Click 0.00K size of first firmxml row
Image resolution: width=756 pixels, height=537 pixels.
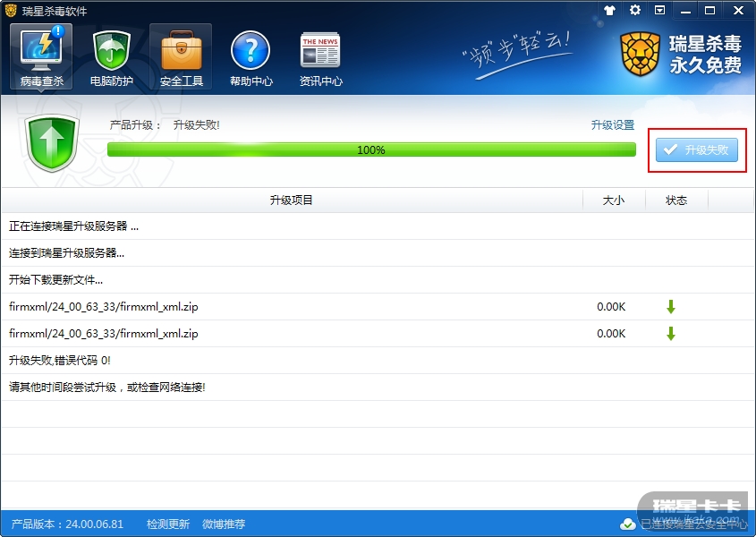pos(611,307)
